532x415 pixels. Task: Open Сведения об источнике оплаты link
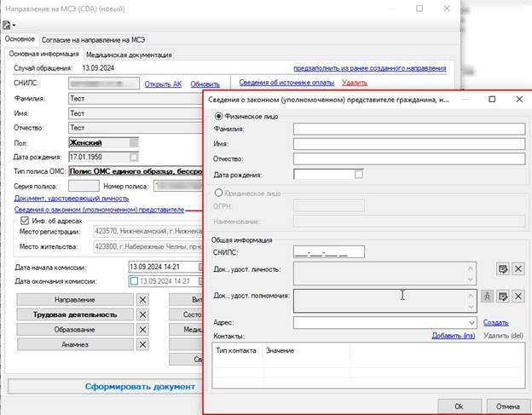click(x=286, y=83)
